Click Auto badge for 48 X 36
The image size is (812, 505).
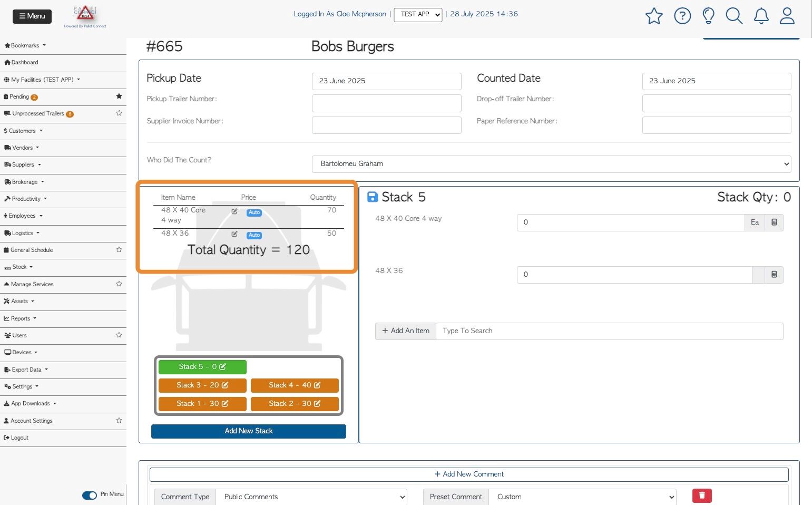point(255,235)
